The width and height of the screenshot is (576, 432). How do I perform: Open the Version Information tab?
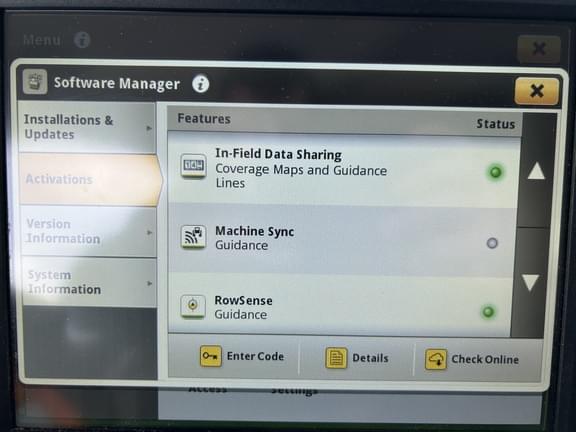coord(89,231)
